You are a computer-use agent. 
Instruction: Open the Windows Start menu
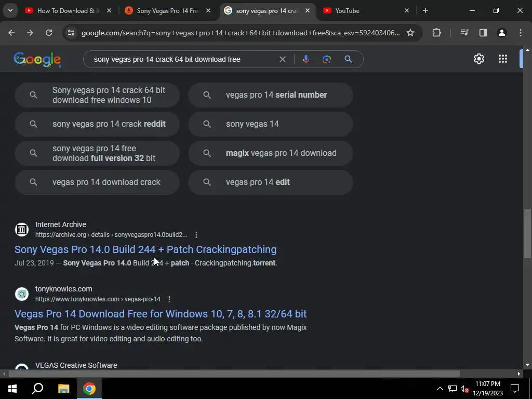[12, 388]
